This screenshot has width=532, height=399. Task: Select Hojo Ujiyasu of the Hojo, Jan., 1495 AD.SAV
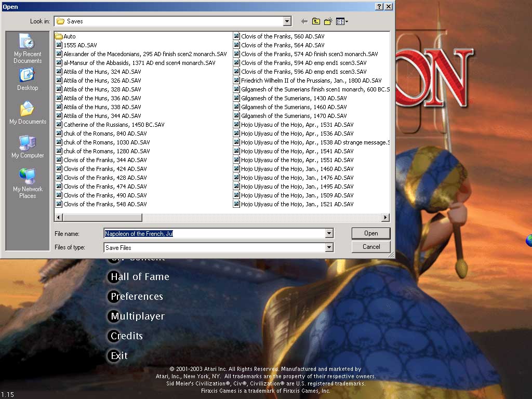[297, 187]
